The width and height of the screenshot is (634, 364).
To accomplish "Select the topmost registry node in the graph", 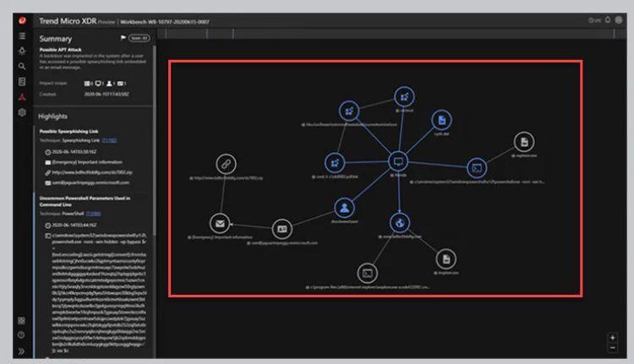I will tap(404, 96).
